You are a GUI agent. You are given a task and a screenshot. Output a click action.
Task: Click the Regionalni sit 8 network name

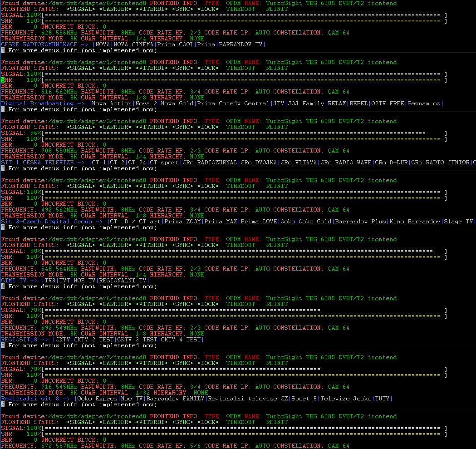[x=30, y=399]
